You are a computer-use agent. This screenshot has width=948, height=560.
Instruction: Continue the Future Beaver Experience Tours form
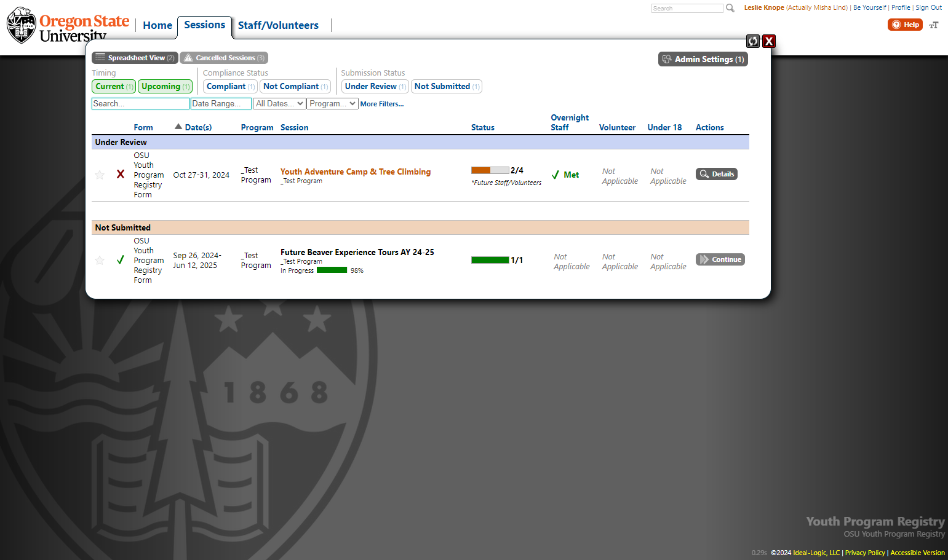tap(720, 259)
